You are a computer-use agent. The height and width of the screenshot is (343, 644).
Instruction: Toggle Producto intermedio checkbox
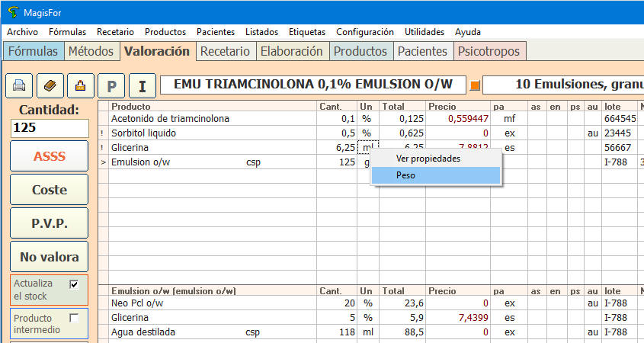(x=74, y=318)
